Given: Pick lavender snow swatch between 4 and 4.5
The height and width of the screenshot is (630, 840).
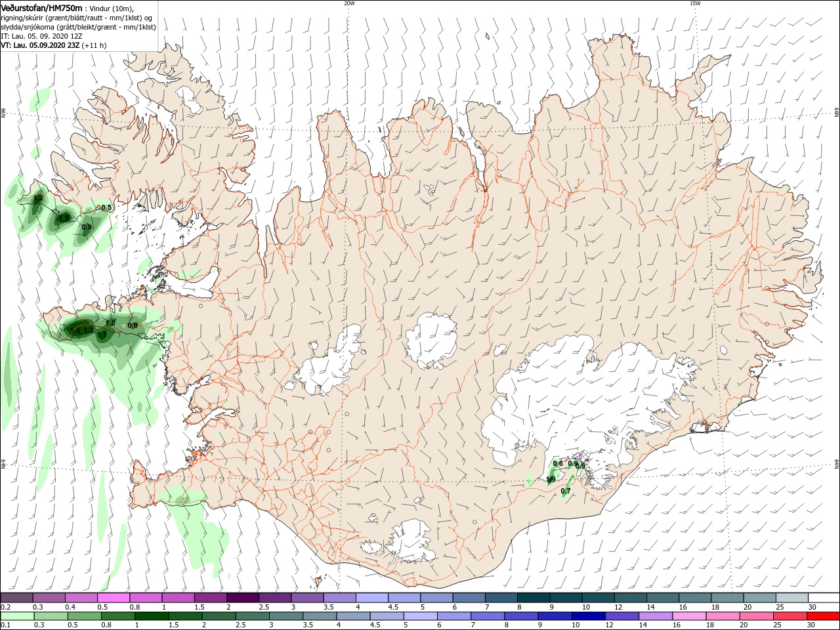Looking at the screenshot, I should tap(371, 598).
